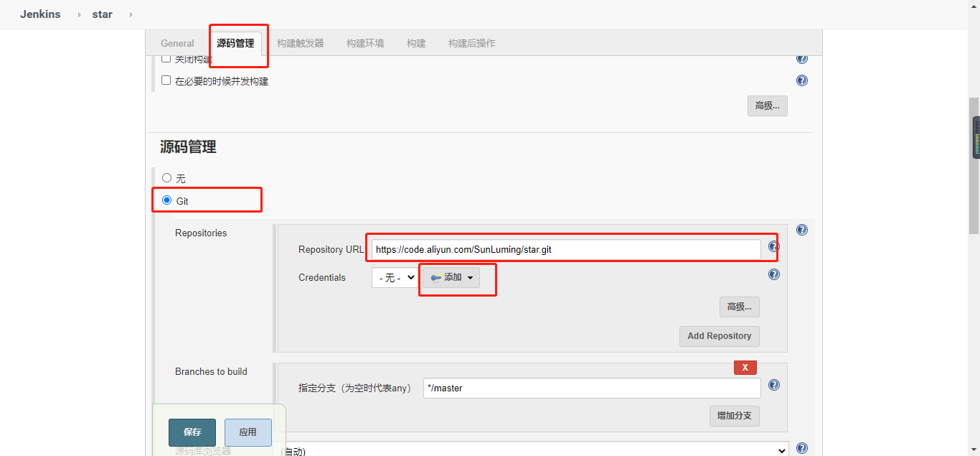
Task: Click the Branches to build label
Action: pyautogui.click(x=211, y=371)
